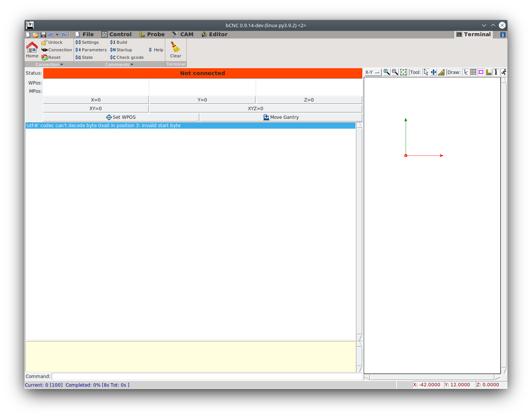Click the WPos X value field
The width and height of the screenshot is (532, 418).
click(96, 83)
